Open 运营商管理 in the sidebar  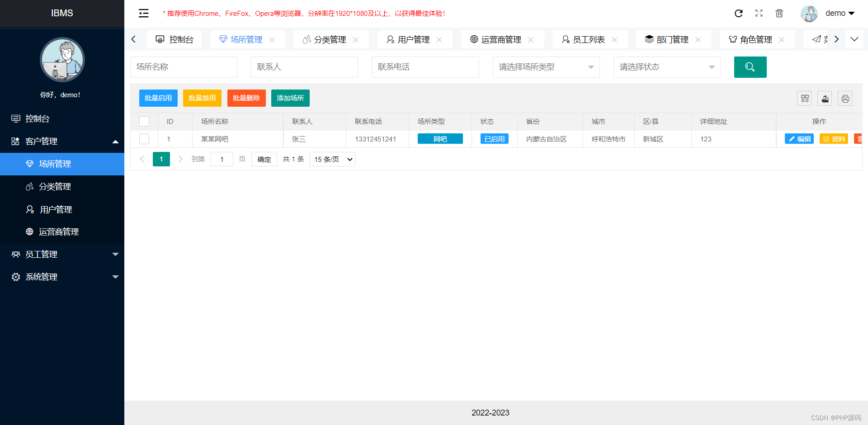coord(62,231)
